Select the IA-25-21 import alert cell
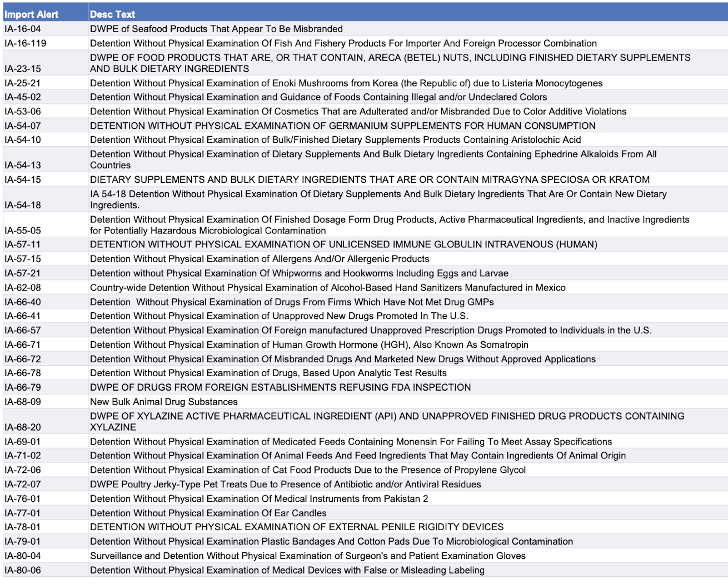The image size is (728, 584). pos(23,83)
